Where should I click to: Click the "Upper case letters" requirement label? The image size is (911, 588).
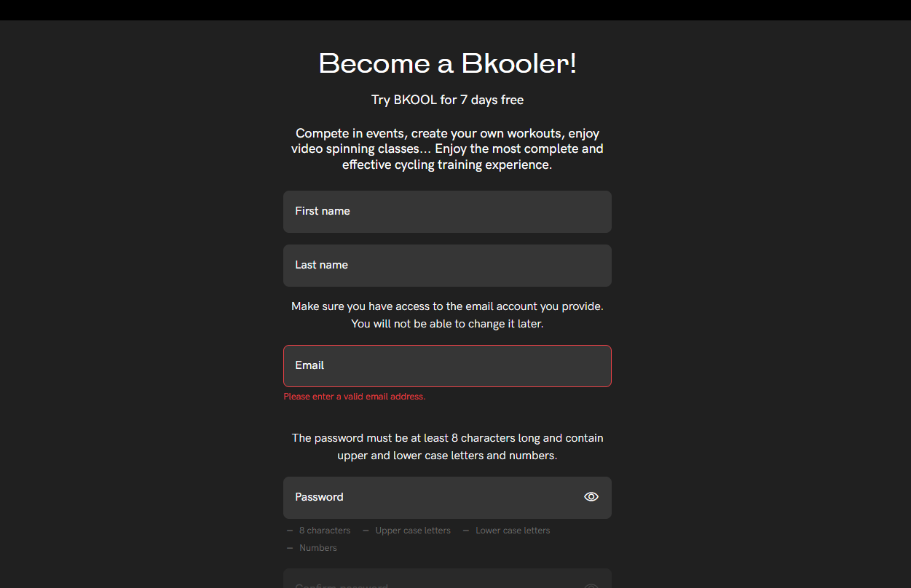tap(413, 531)
